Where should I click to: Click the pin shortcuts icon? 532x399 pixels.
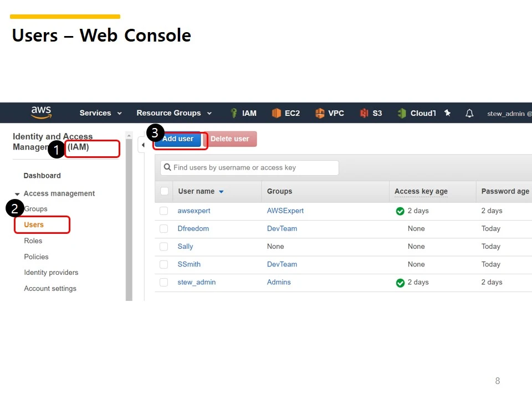click(448, 113)
